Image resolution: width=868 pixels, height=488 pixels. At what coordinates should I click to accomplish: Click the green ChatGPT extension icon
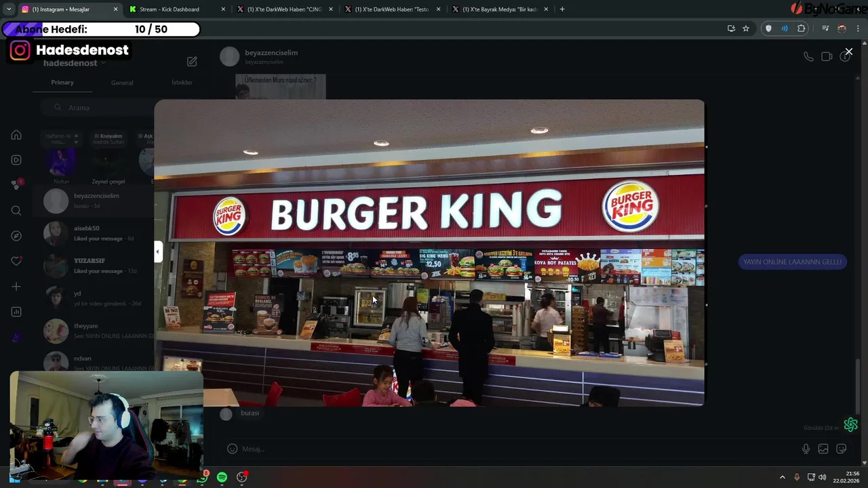click(x=850, y=425)
